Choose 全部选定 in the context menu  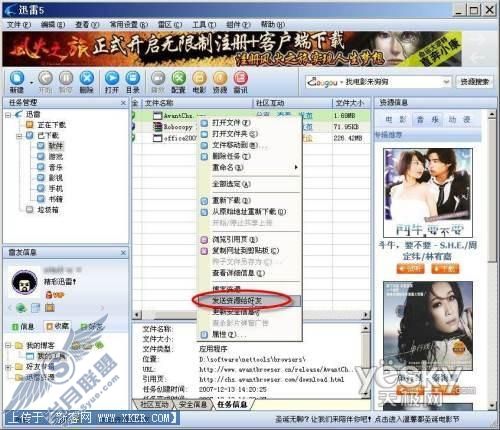[x=249, y=184]
